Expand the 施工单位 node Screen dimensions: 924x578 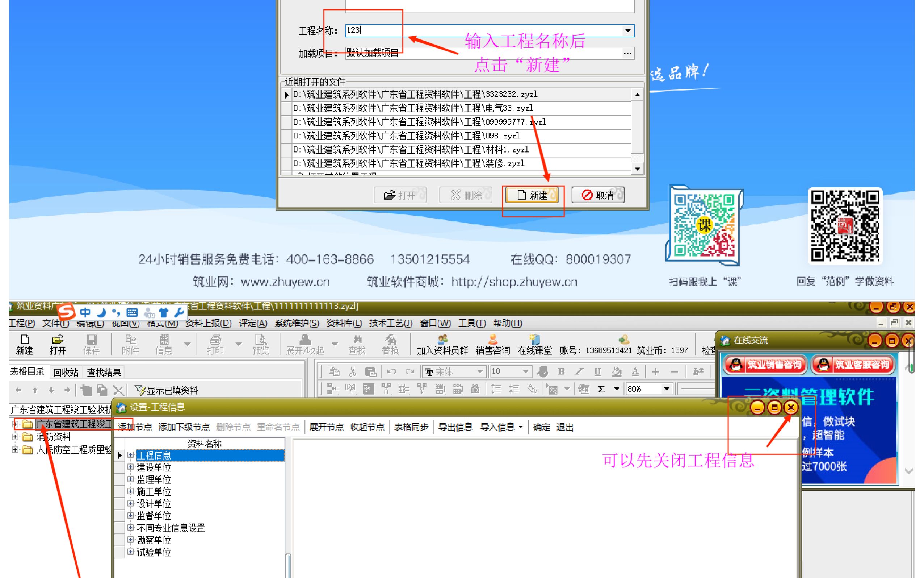130,491
